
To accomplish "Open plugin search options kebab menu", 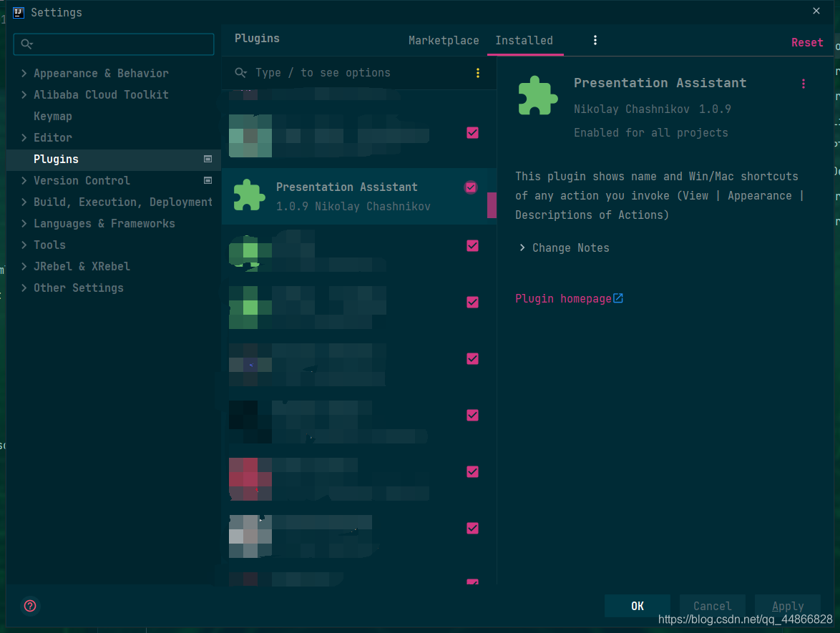I will (478, 73).
